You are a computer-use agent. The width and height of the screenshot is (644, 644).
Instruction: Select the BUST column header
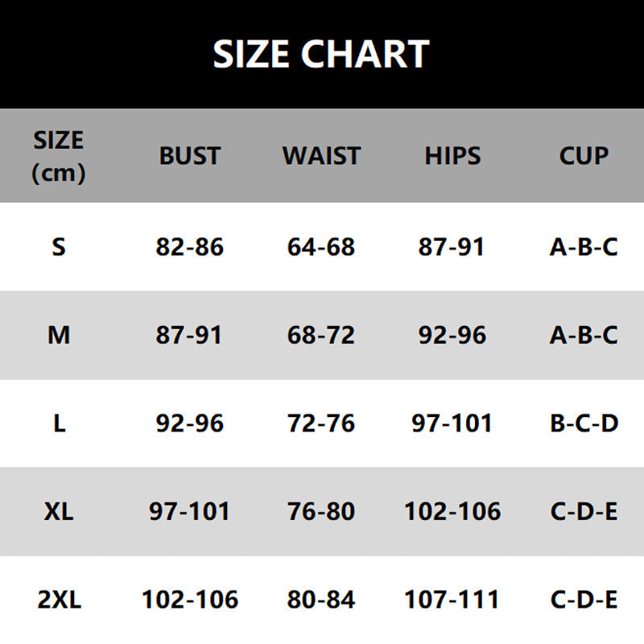189,155
